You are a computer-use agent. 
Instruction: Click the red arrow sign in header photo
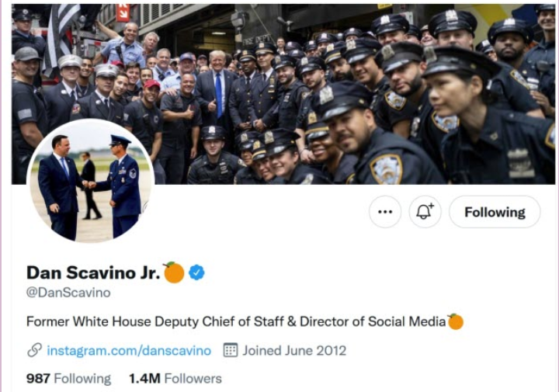(123, 13)
